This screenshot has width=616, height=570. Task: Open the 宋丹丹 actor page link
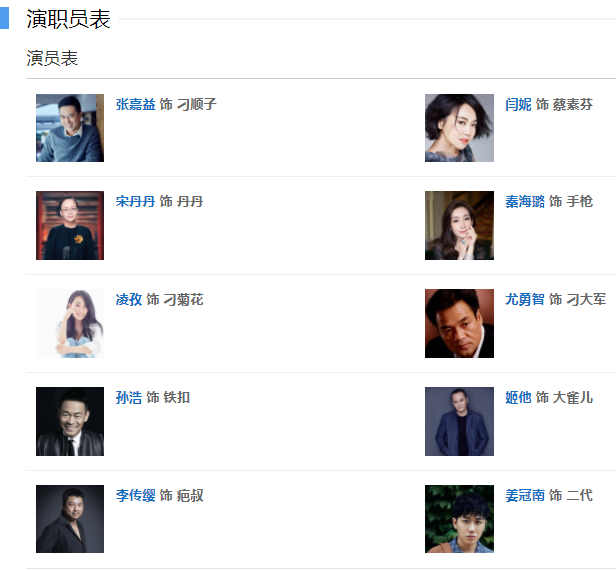click(136, 202)
